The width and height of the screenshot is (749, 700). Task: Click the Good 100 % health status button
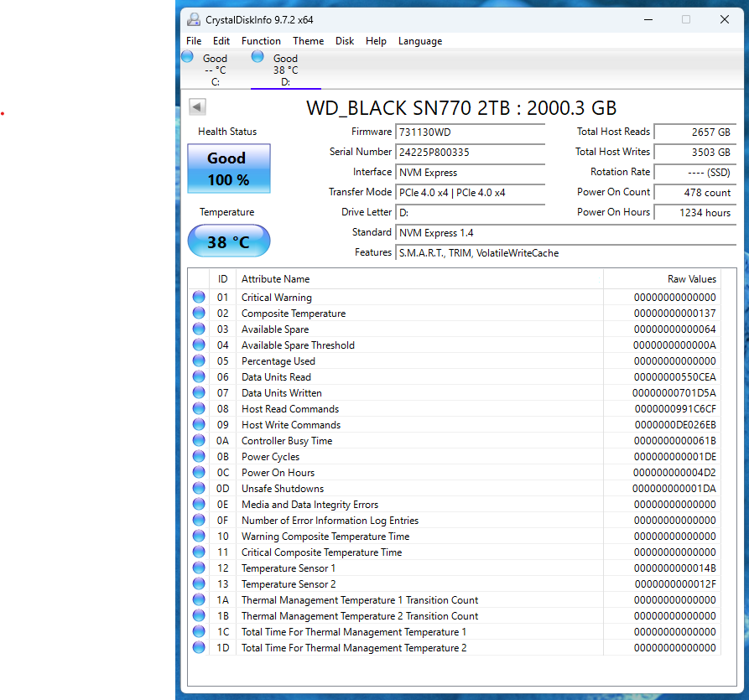click(x=228, y=169)
